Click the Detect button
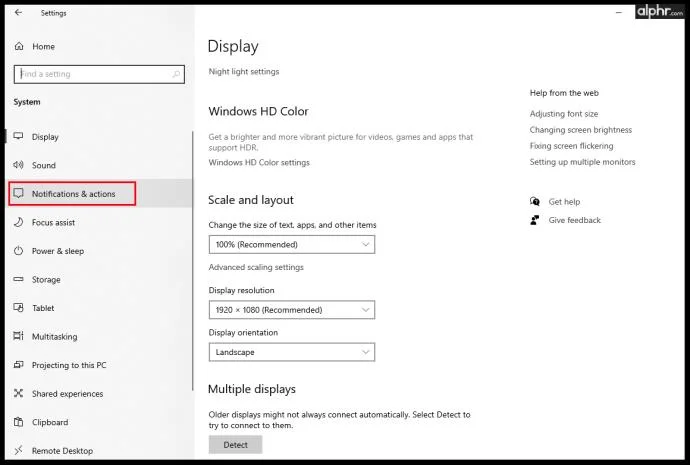The image size is (690, 465). 235,445
